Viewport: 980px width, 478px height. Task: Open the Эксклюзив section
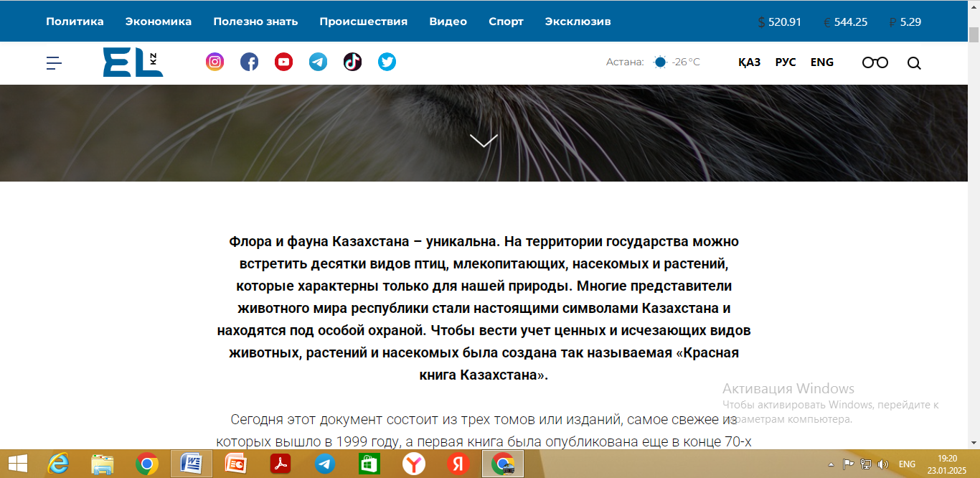tap(578, 22)
